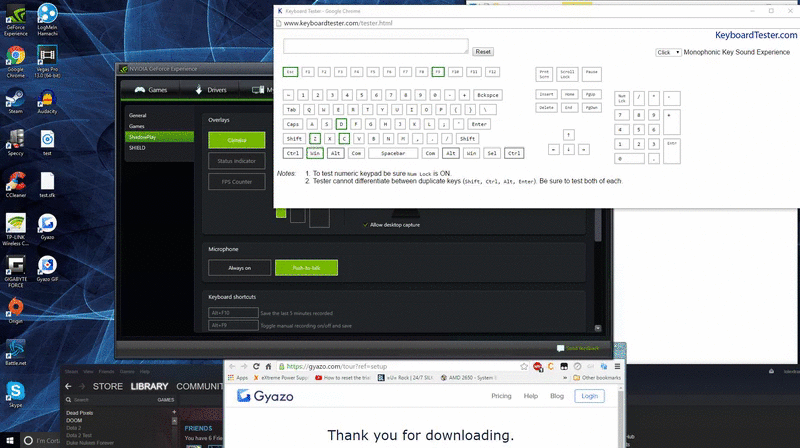Click home icon in Gyazo browser window
Screen dimensions: 800x448
(x=268, y=366)
